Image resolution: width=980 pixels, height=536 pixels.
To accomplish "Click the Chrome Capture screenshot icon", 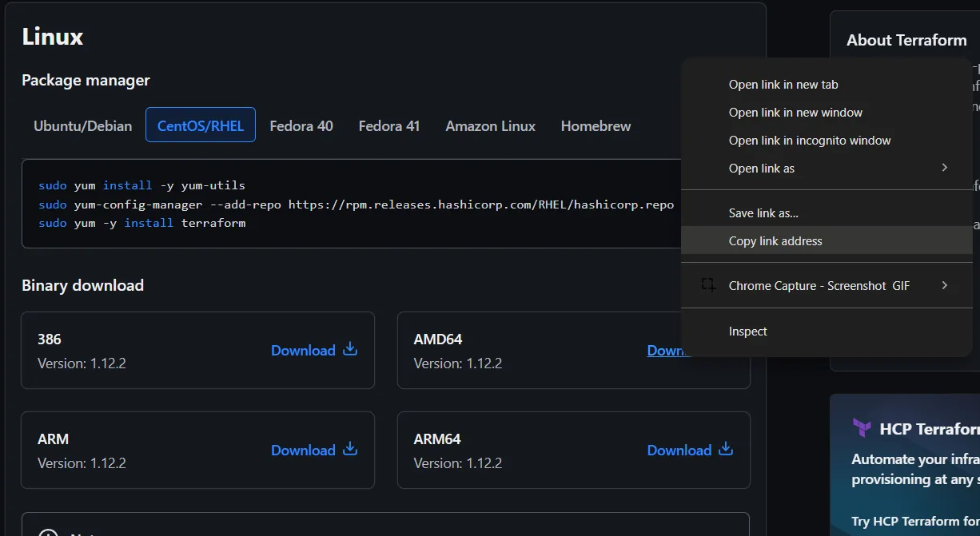I will [x=707, y=284].
